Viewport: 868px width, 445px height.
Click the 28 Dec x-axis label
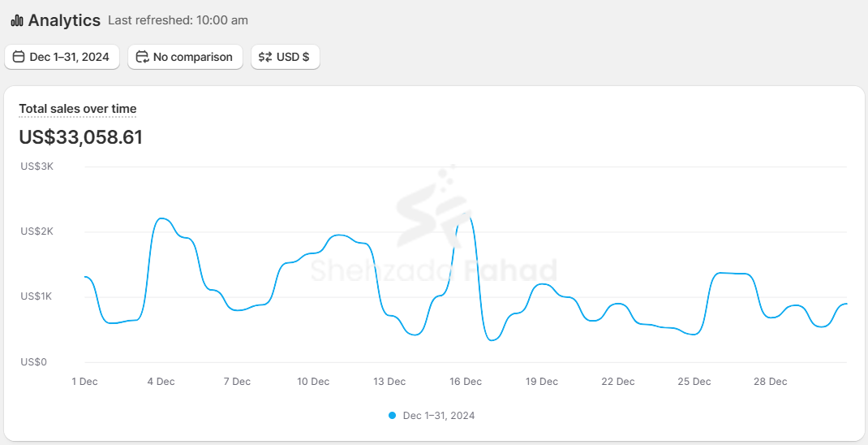click(x=771, y=382)
